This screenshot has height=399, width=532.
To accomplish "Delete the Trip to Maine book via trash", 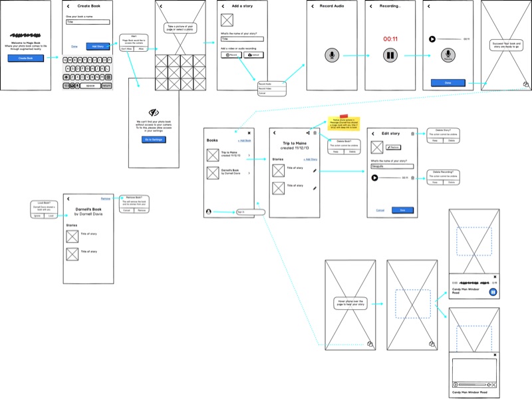I will click(315, 133).
